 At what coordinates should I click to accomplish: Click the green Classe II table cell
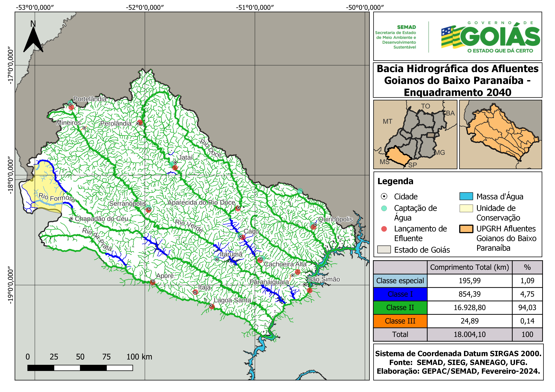coord(400,308)
